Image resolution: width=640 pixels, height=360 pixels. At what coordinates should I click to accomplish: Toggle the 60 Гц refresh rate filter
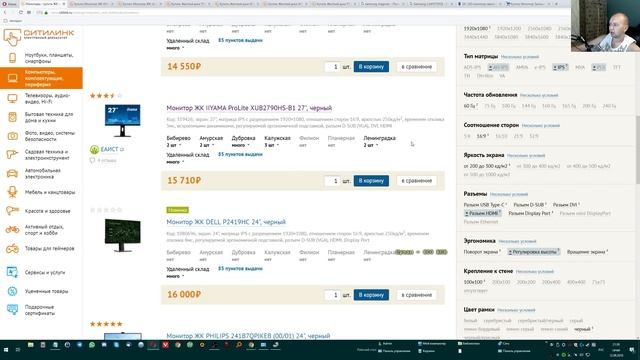[471, 106]
